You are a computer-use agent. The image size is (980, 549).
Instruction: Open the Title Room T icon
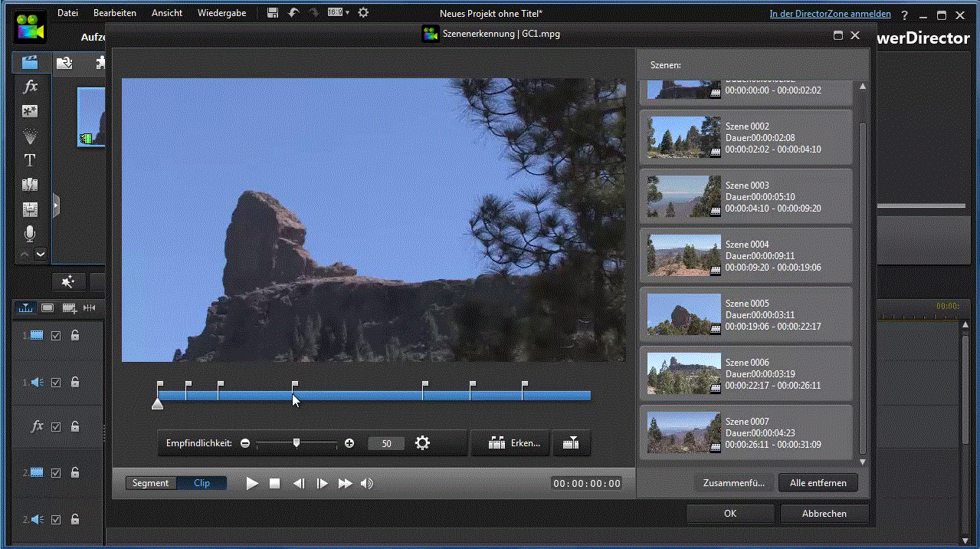(x=31, y=160)
